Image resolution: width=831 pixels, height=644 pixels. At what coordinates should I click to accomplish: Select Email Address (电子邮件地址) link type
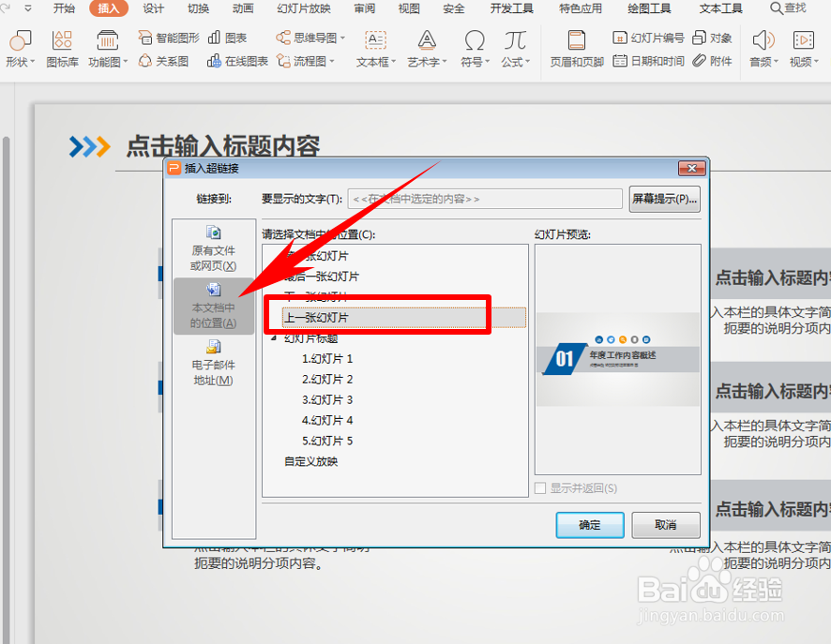(214, 363)
